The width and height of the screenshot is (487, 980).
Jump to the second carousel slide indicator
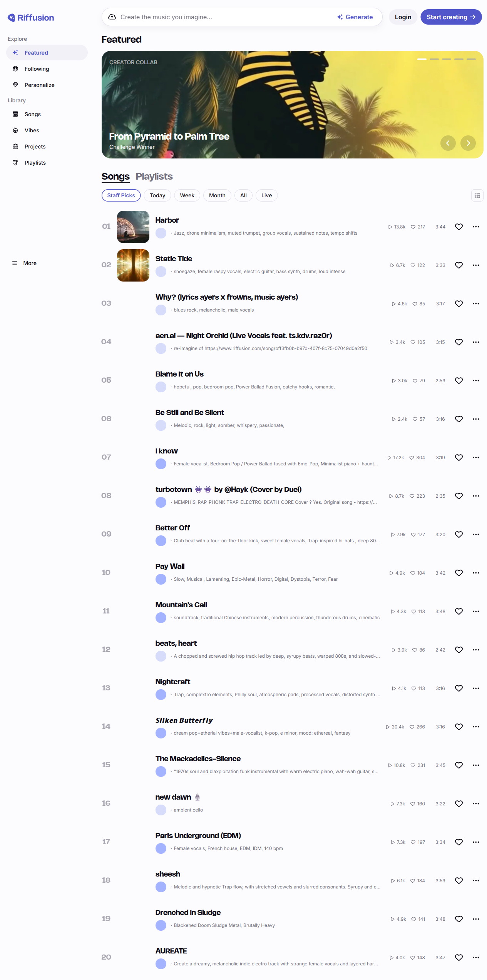coord(434,59)
